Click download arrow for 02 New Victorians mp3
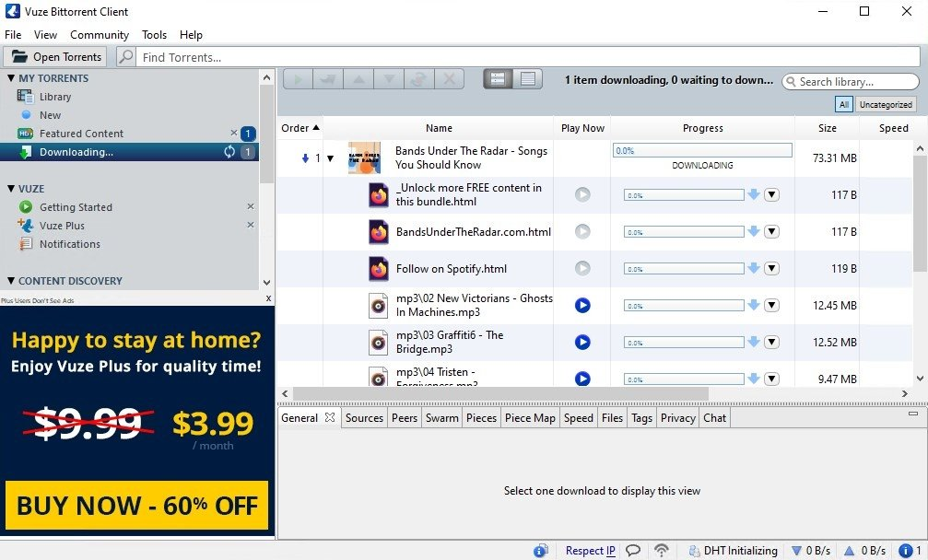Screen dimensions: 928x560 (x=754, y=305)
